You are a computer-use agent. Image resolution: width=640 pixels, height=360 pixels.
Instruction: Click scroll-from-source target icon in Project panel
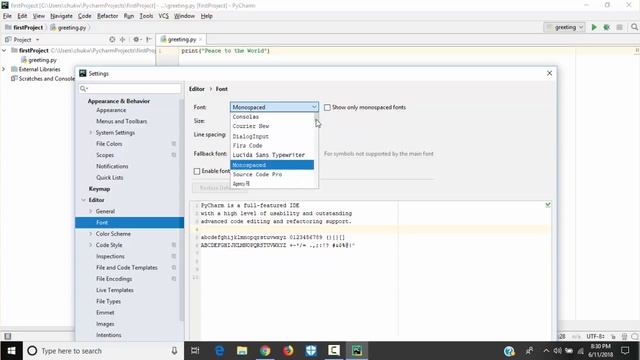[112, 40]
